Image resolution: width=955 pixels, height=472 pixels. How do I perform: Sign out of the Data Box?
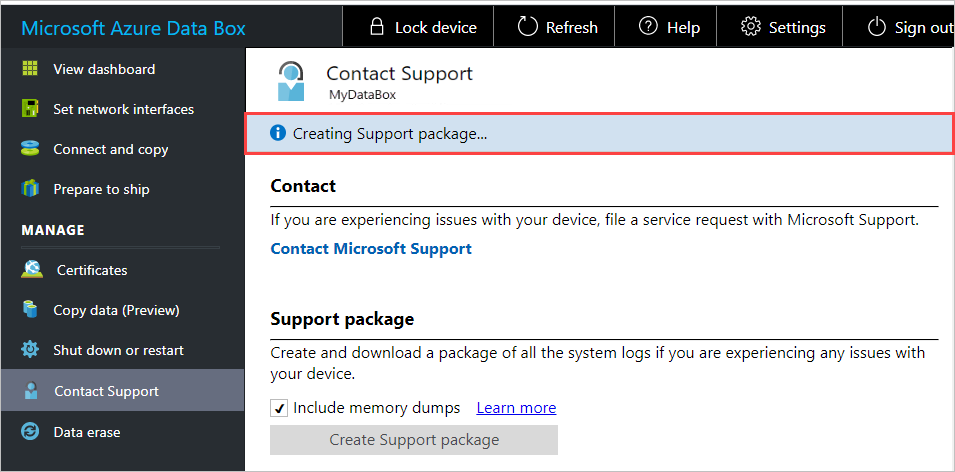click(908, 27)
